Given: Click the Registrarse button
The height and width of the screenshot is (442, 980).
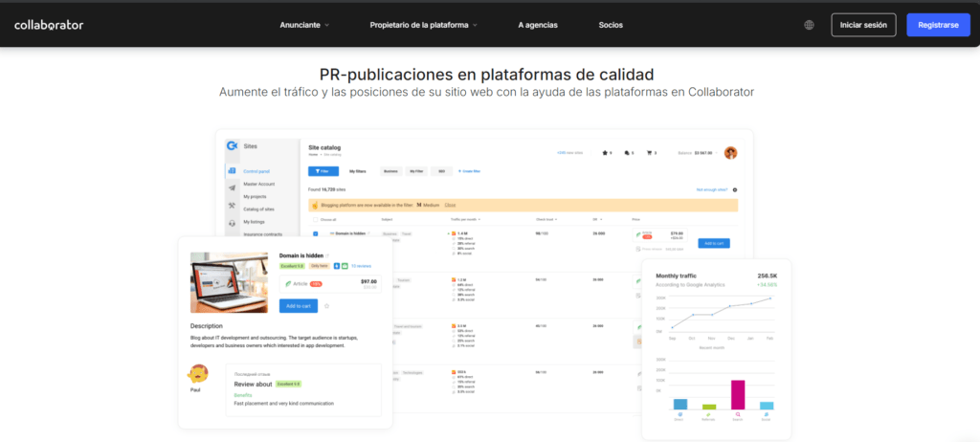Looking at the screenshot, I should 938,25.
